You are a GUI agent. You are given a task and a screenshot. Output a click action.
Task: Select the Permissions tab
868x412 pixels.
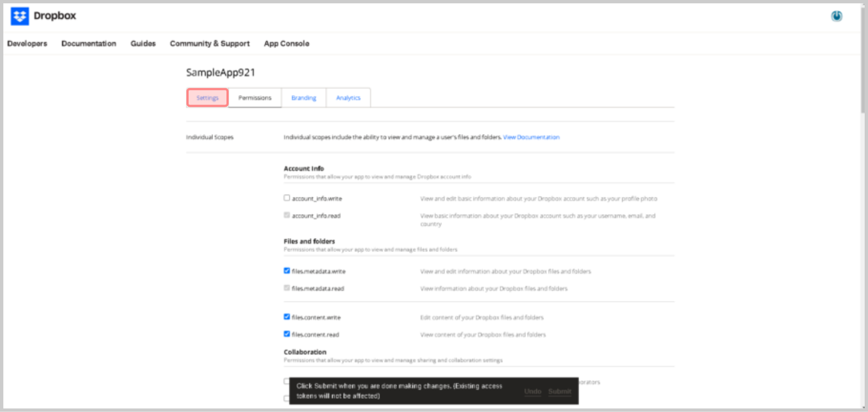255,98
